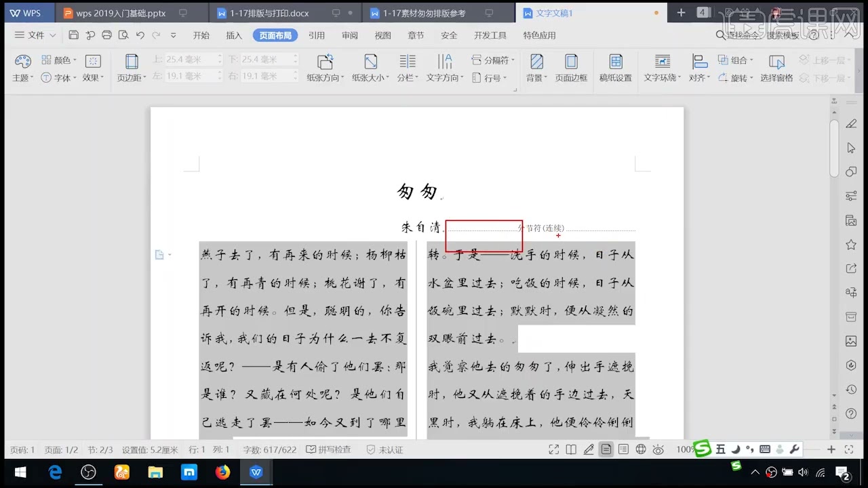Toggle eye protection mode in status bar

(x=658, y=449)
